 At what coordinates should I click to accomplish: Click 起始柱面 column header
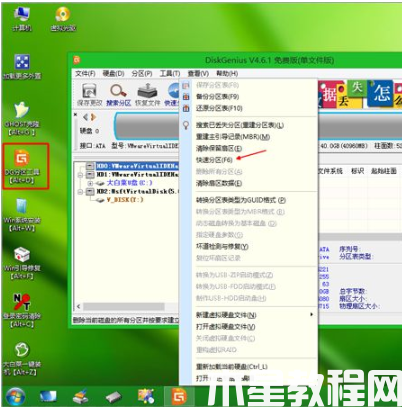[384, 171]
